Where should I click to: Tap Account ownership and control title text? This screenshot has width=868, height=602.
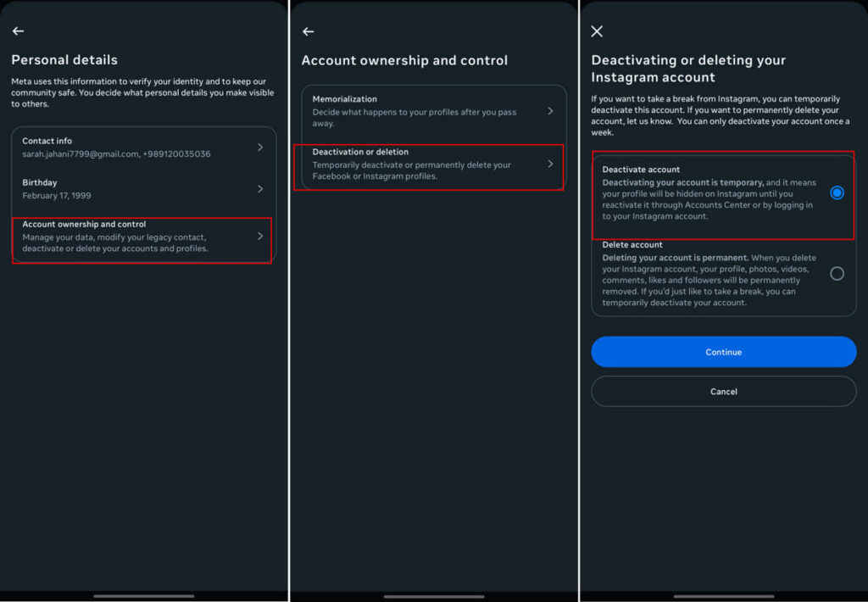coord(84,225)
